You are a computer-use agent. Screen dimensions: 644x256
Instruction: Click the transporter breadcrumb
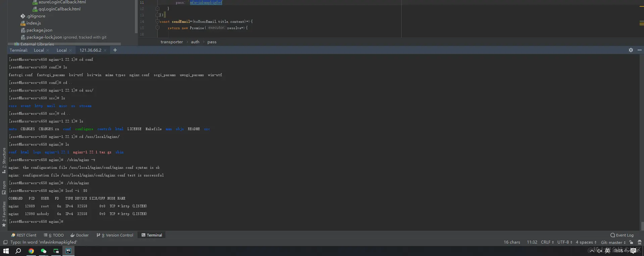171,42
